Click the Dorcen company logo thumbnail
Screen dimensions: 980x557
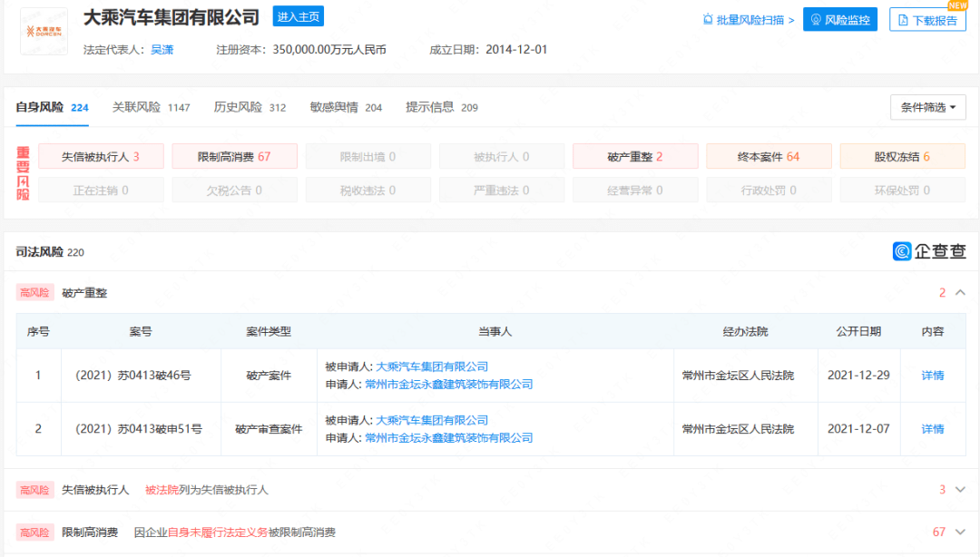pyautogui.click(x=44, y=31)
